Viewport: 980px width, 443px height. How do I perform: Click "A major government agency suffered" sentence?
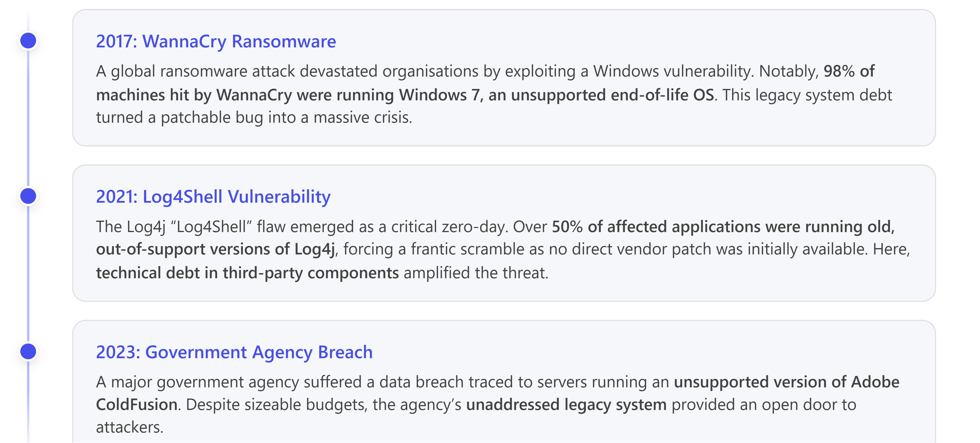pyautogui.click(x=229, y=382)
